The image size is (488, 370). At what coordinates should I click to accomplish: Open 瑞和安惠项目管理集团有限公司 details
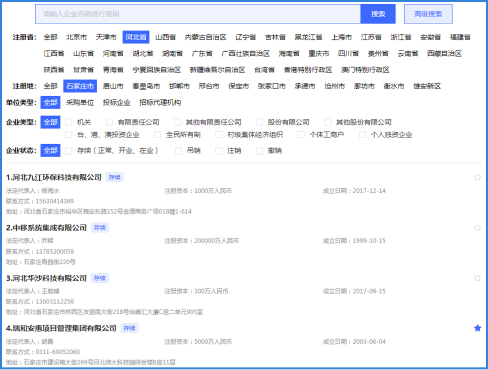click(x=61, y=328)
